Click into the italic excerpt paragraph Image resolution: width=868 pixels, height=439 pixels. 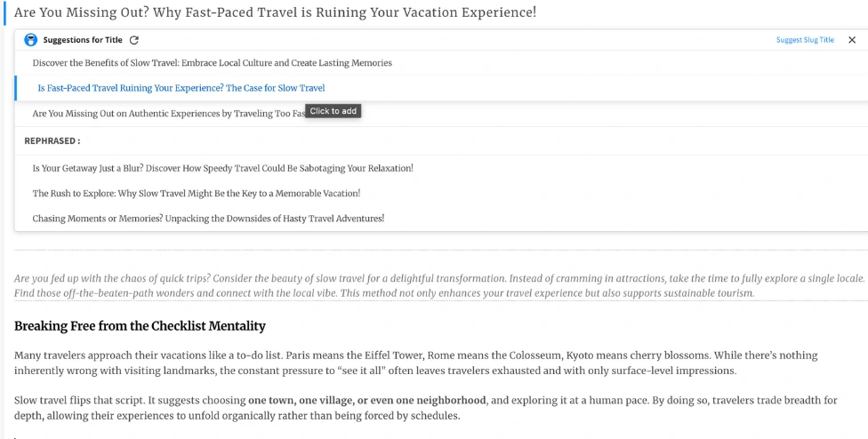click(439, 285)
